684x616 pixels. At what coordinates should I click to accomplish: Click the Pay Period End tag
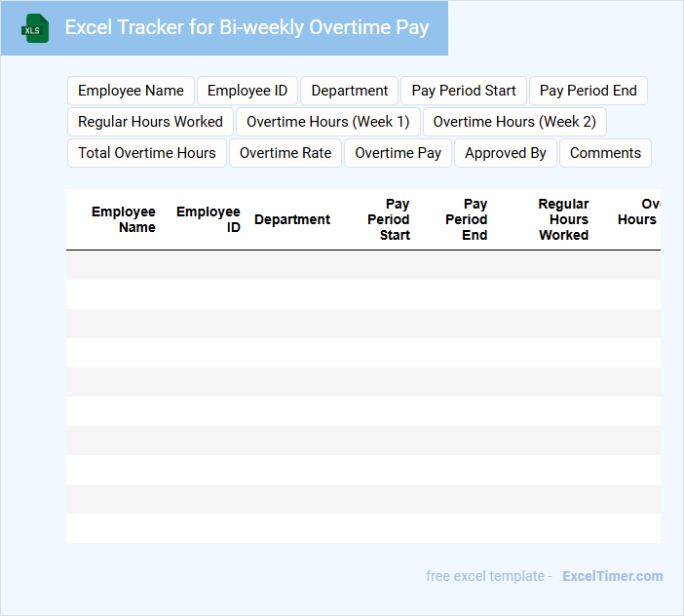589,91
